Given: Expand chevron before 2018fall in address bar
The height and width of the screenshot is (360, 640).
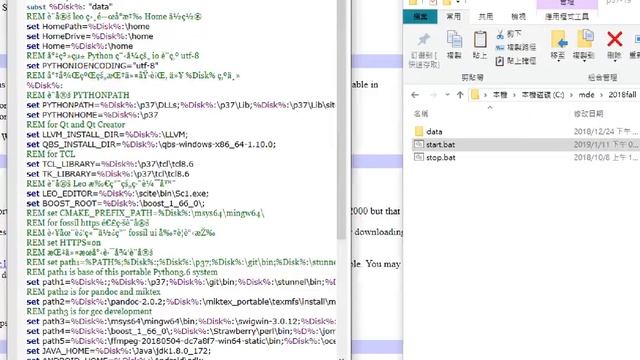Looking at the screenshot, I should (601, 95).
